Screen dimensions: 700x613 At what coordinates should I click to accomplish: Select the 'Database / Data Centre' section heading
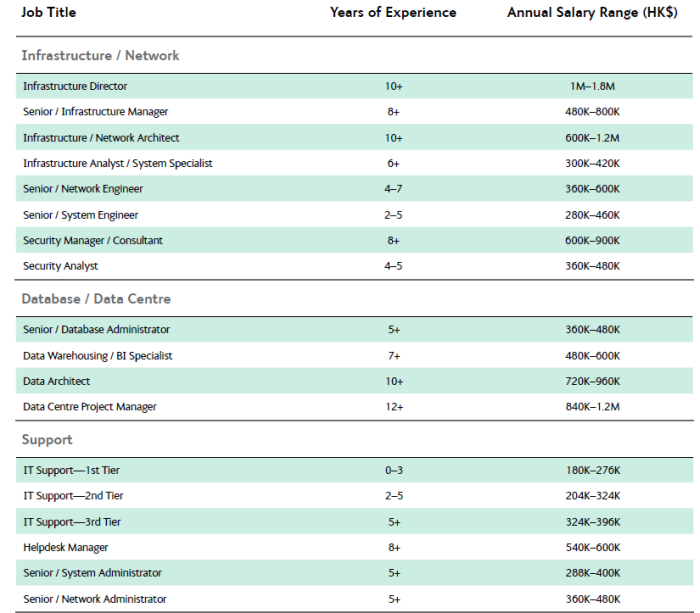96,299
